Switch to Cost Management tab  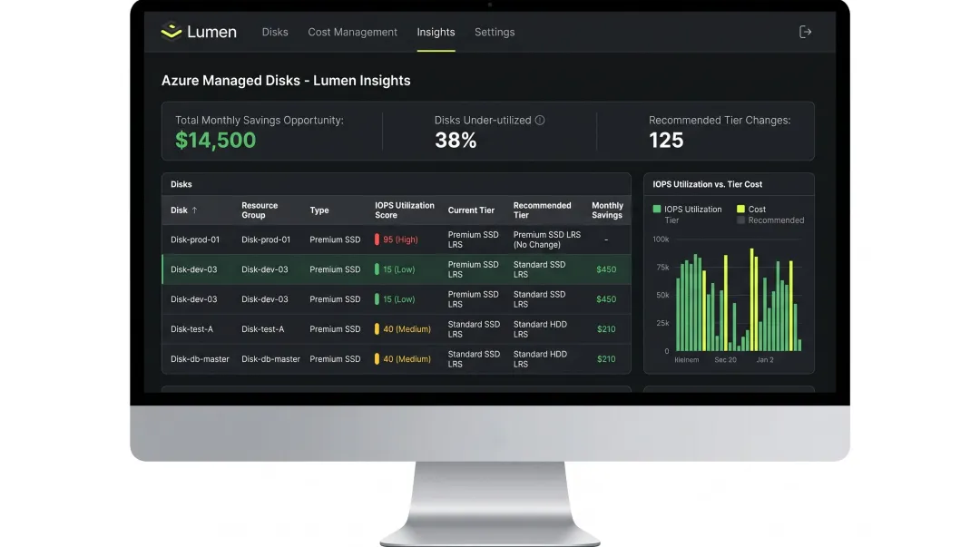tap(352, 32)
